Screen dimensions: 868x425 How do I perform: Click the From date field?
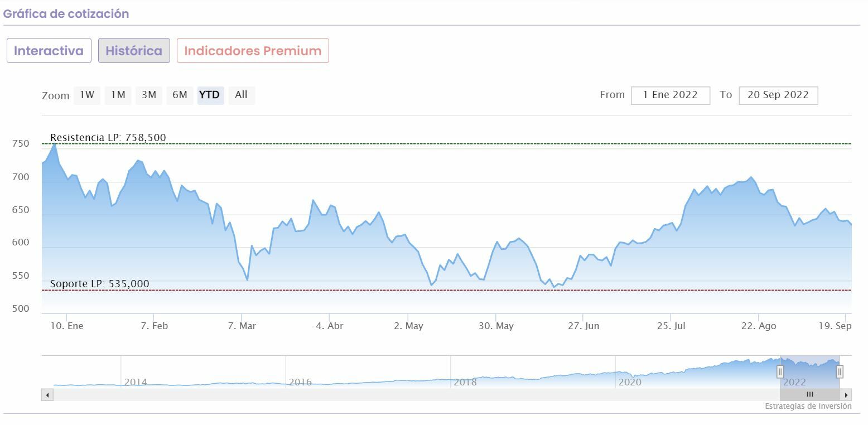670,95
